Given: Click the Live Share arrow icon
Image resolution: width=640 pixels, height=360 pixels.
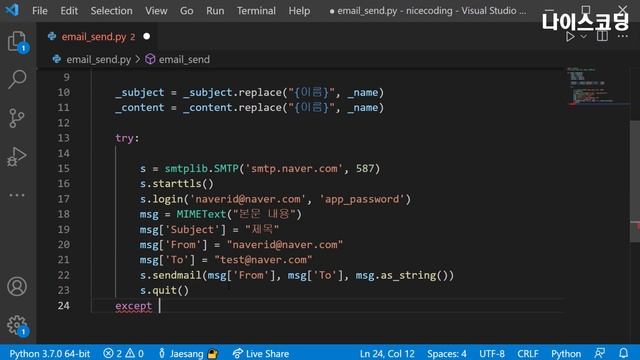Looking at the screenshot, I should pos(237,353).
